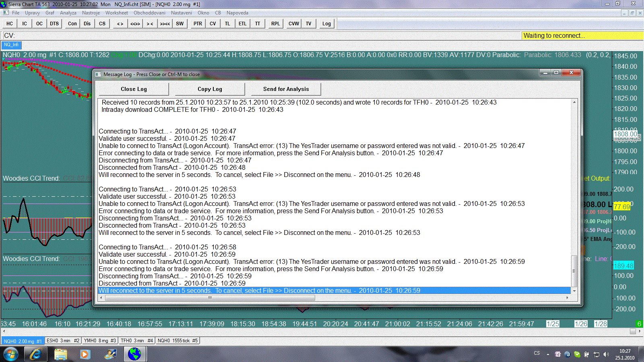Click the 'Waiting to reconnect...' status field
Screen dimensions: 644x362
[x=582, y=35]
